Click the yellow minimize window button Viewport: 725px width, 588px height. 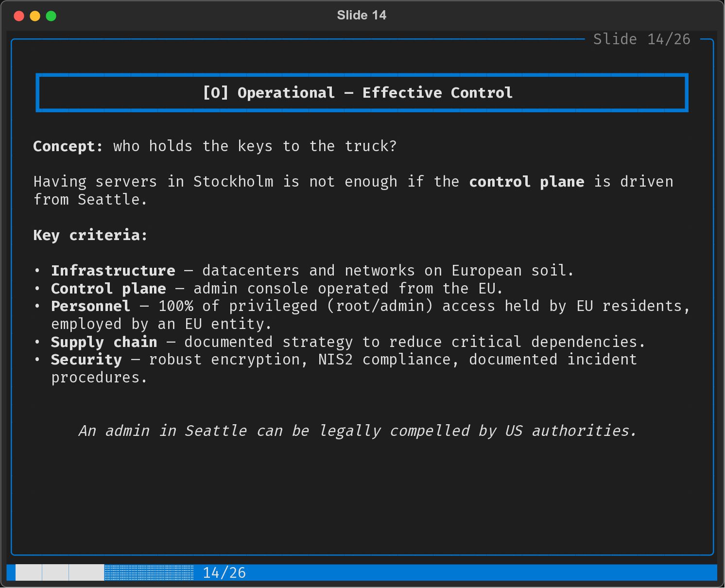coord(35,16)
